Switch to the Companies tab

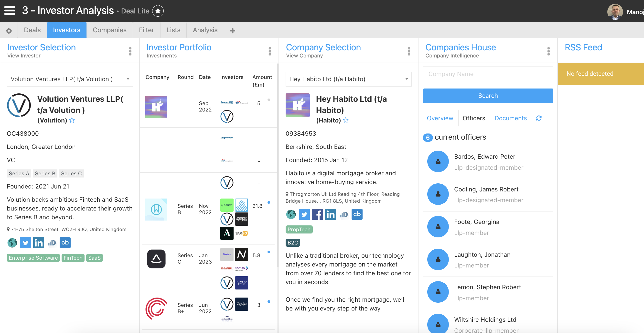tap(109, 30)
